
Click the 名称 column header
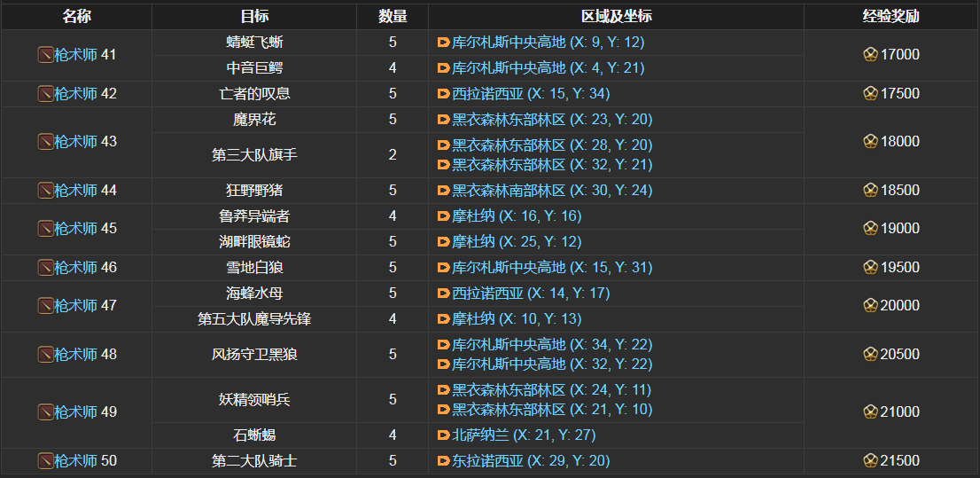pos(76,17)
